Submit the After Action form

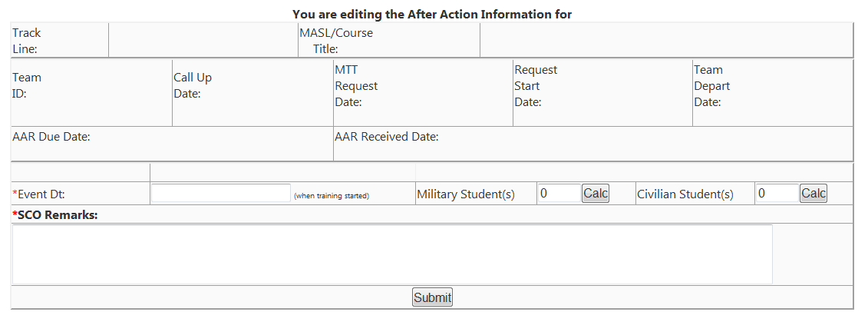pyautogui.click(x=432, y=297)
